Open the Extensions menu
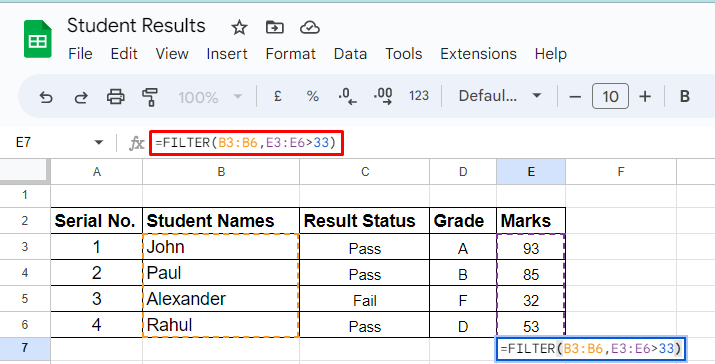 click(478, 54)
